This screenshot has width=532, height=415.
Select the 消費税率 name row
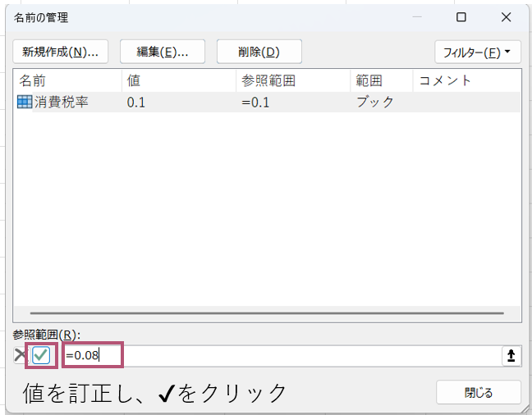pos(268,102)
